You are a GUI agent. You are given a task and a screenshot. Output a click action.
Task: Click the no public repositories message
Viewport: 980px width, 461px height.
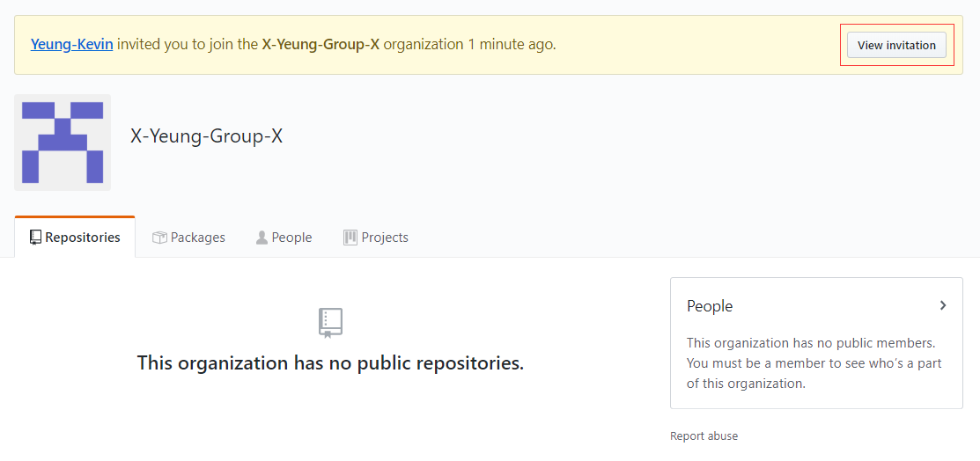330,362
